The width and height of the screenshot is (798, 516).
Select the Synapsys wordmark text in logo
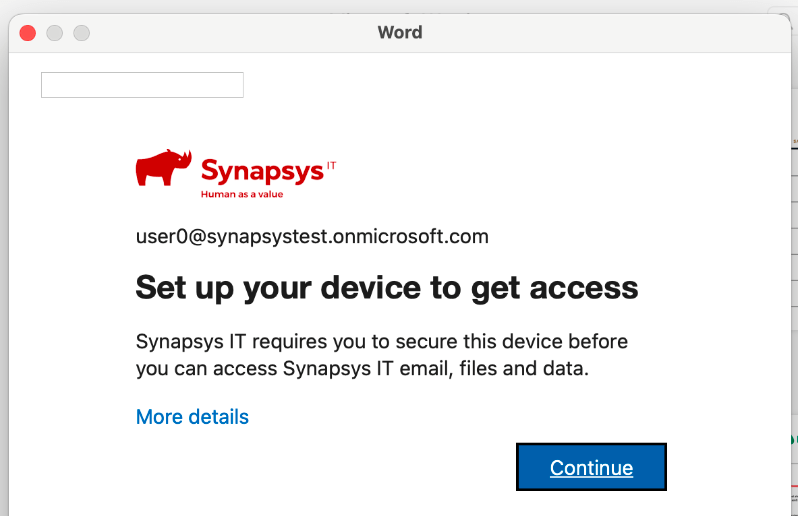[x=262, y=170]
